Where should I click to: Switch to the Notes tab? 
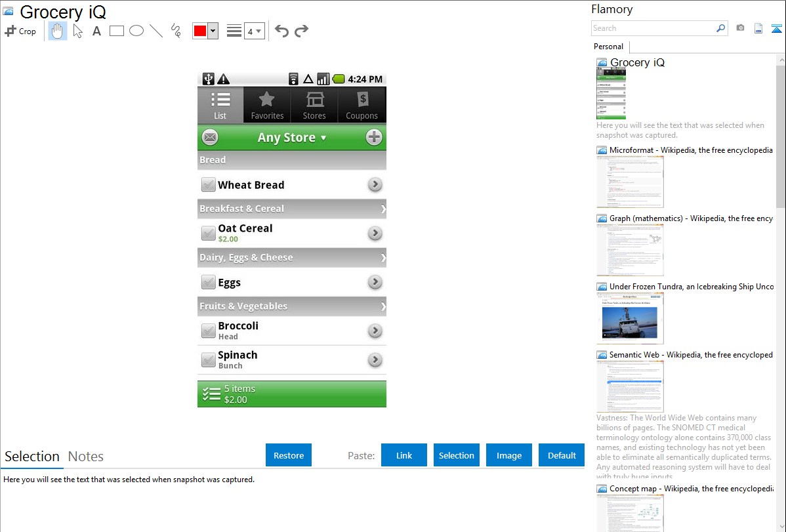(x=86, y=457)
